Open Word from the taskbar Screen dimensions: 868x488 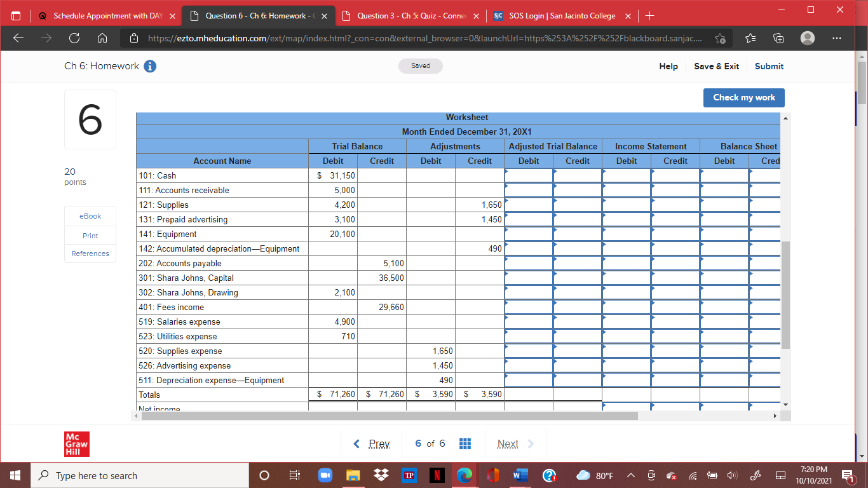520,475
